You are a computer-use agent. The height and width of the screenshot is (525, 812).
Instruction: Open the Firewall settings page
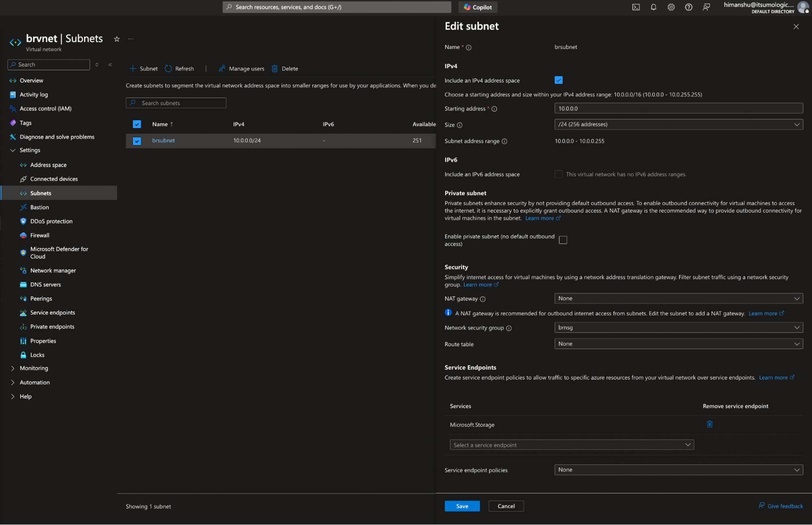(40, 235)
